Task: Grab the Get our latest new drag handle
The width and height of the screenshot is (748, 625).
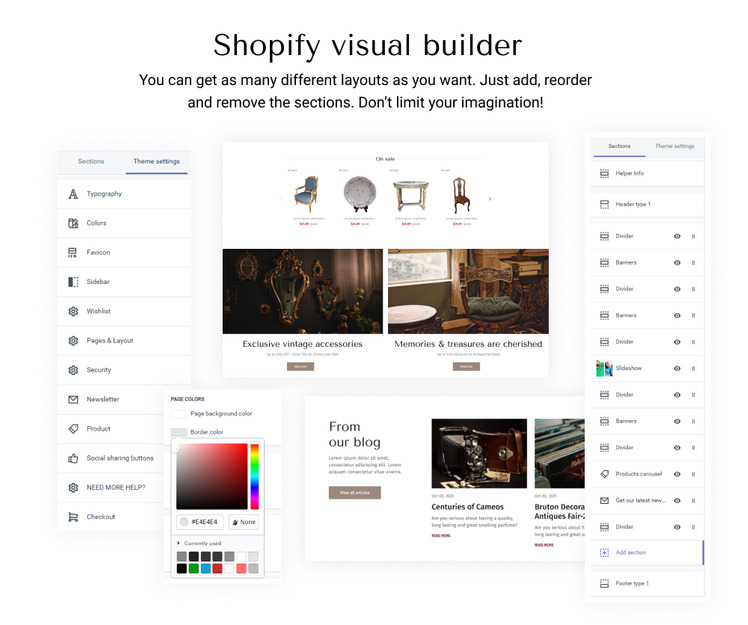Action: point(694,500)
